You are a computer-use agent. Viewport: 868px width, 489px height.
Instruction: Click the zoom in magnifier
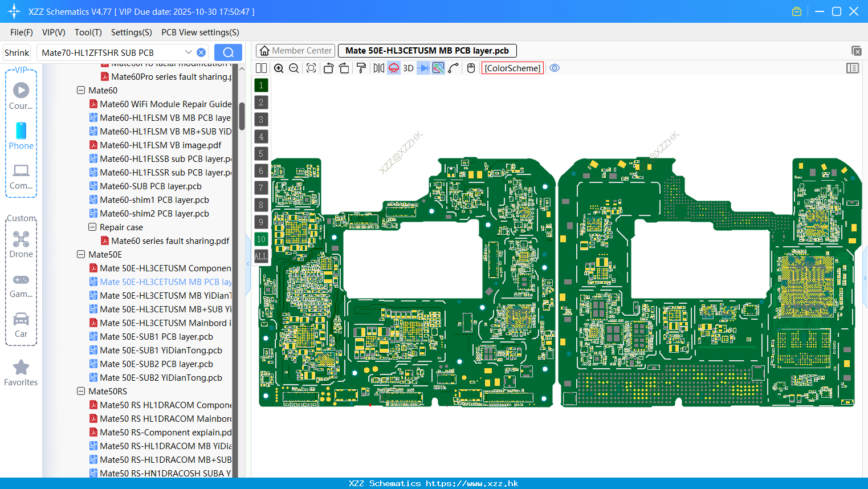pos(279,68)
